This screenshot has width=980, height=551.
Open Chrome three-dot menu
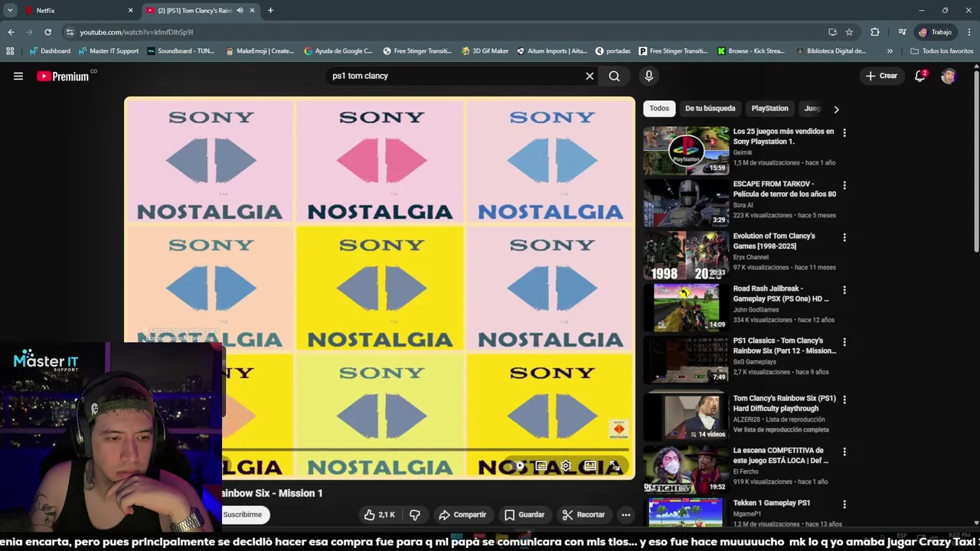pos(969,32)
